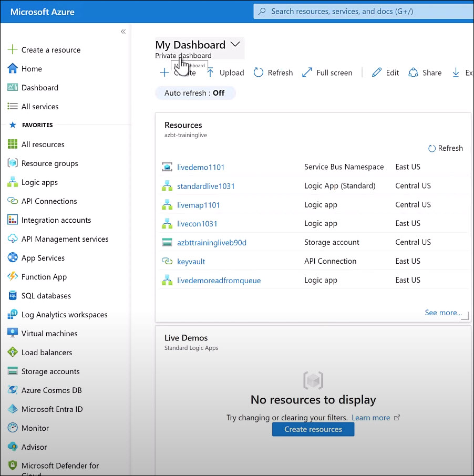This screenshot has height=476, width=474.
Task: Click the Create resources button
Action: coord(313,429)
